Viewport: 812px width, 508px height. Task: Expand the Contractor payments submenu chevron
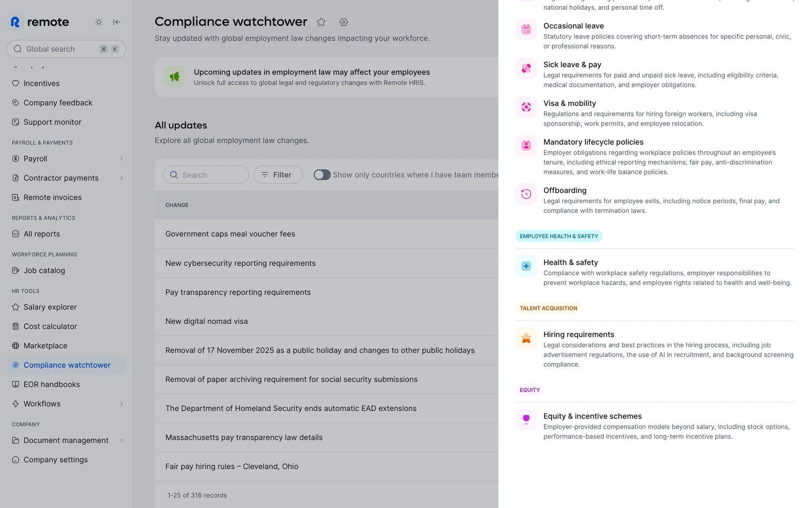coord(121,178)
